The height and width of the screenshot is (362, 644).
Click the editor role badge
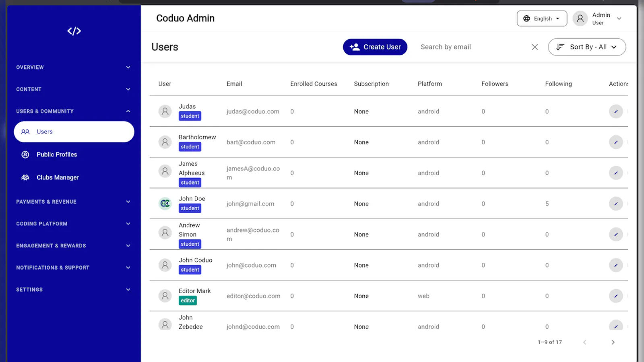point(188,300)
